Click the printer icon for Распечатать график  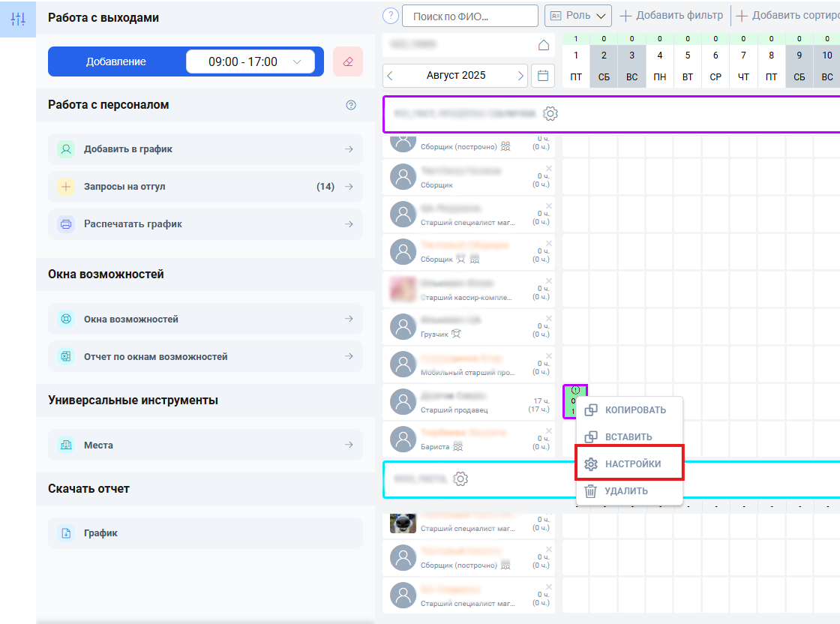tap(66, 224)
